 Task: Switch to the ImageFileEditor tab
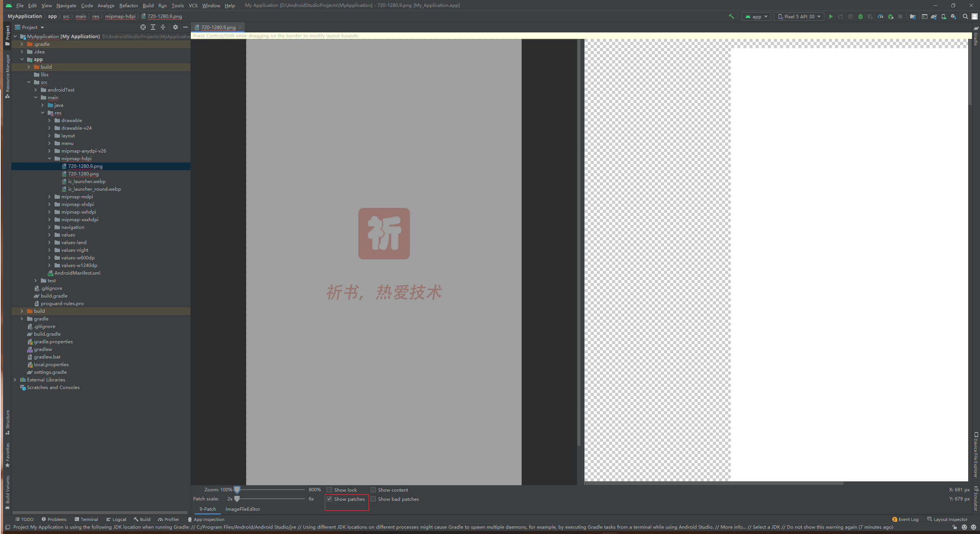tap(243, 509)
